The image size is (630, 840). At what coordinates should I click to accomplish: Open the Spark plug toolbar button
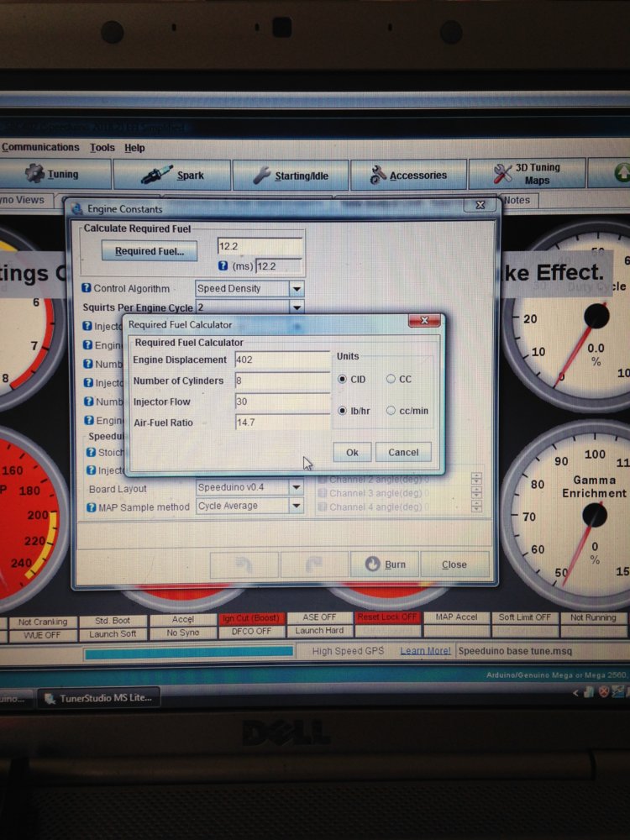172,175
